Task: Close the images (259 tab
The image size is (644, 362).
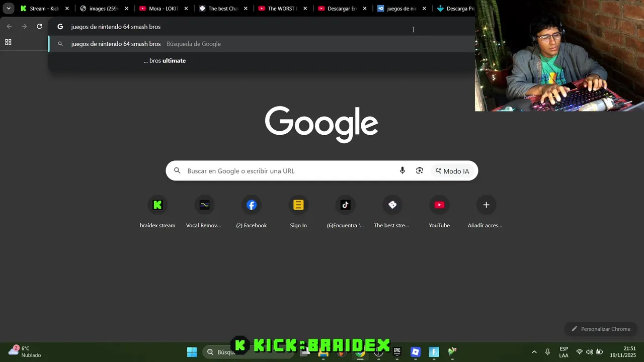Action: [126, 9]
